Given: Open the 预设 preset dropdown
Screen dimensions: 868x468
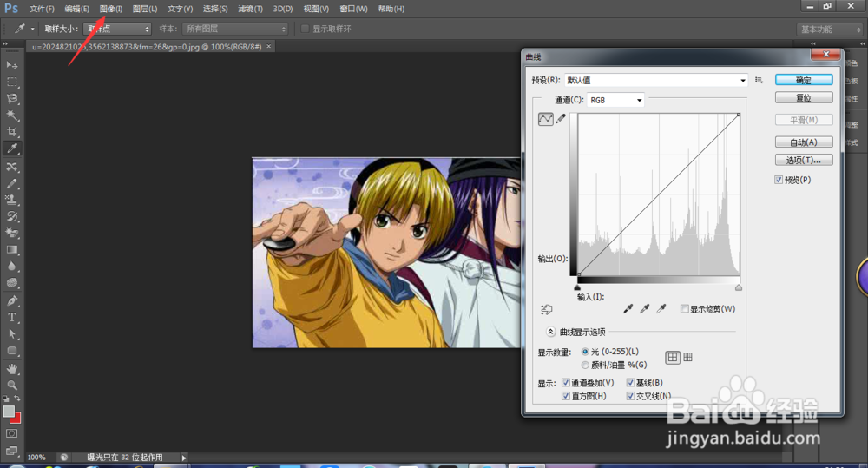Looking at the screenshot, I should pos(656,80).
